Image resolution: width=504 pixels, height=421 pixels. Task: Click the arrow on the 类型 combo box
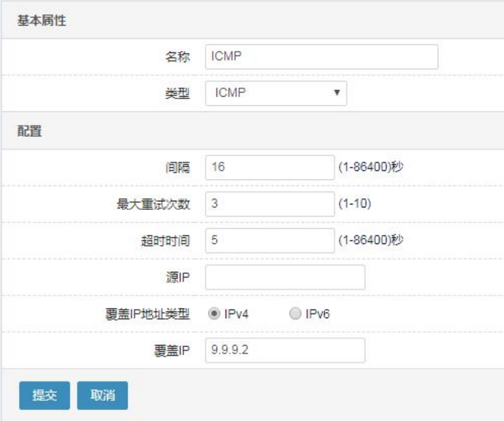tap(337, 93)
